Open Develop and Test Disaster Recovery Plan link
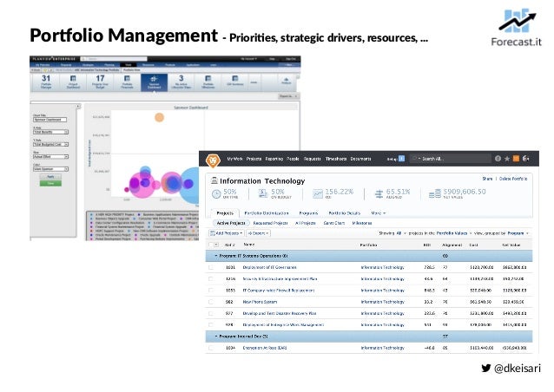The height and width of the screenshot is (392, 554). pos(279,313)
